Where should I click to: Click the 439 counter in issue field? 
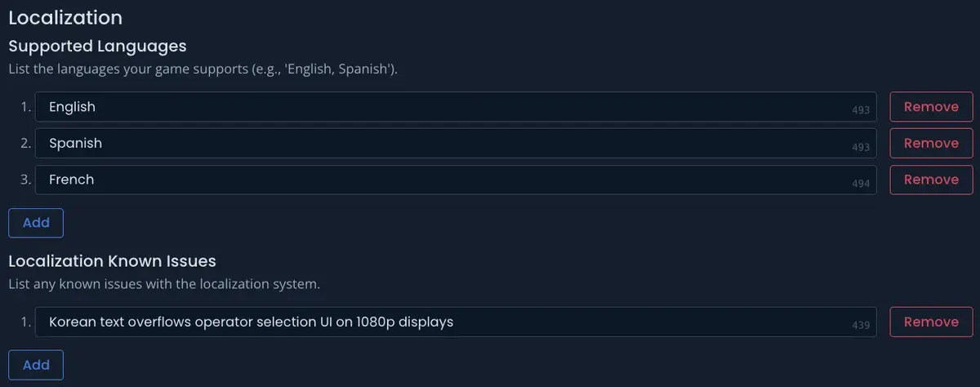(861, 326)
